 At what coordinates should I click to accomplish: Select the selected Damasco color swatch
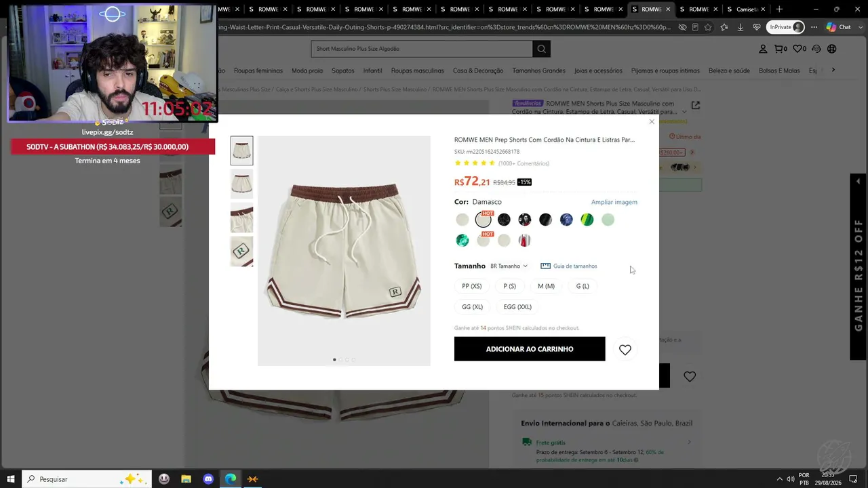coord(483,220)
